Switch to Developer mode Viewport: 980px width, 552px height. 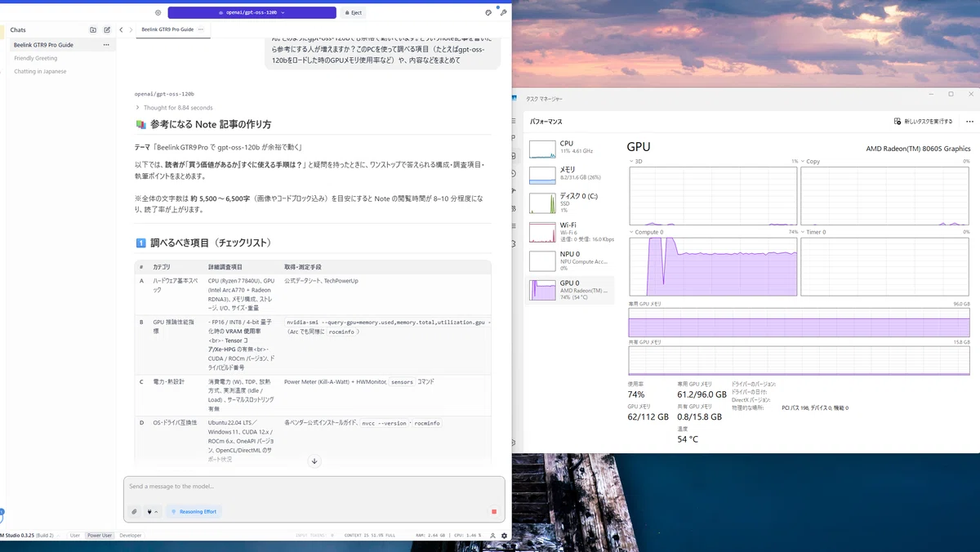point(131,536)
